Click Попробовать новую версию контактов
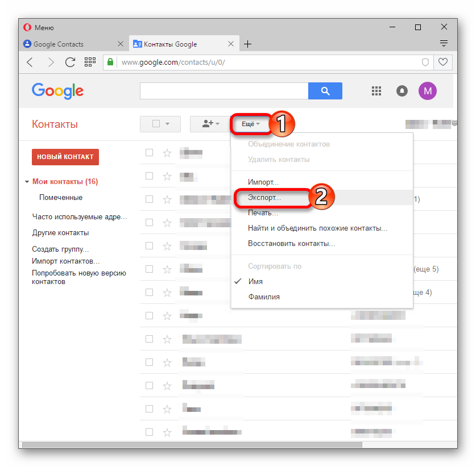The width and height of the screenshot is (476, 467). coord(79,277)
